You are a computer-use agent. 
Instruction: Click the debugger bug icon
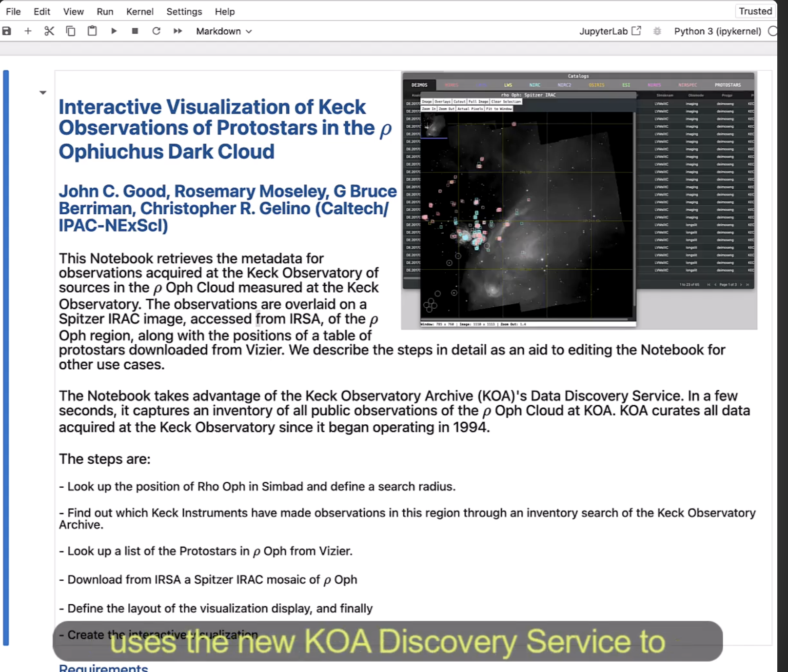coord(657,31)
